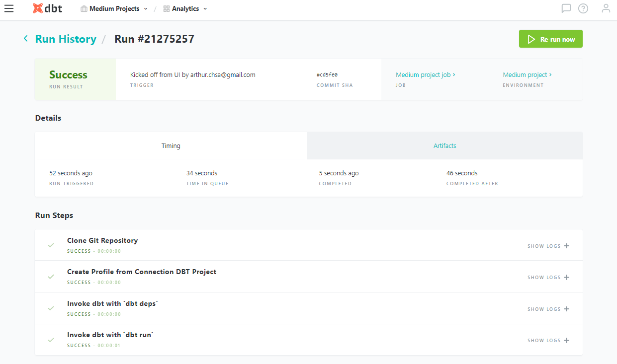Click the 34 seconds time in queue value
Image resolution: width=617 pixels, height=364 pixels.
tap(202, 173)
